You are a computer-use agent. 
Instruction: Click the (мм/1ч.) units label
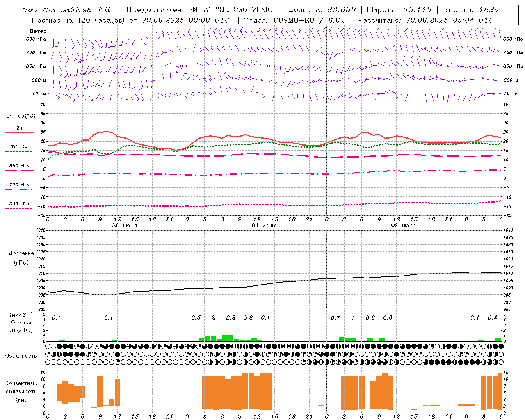(x=21, y=330)
